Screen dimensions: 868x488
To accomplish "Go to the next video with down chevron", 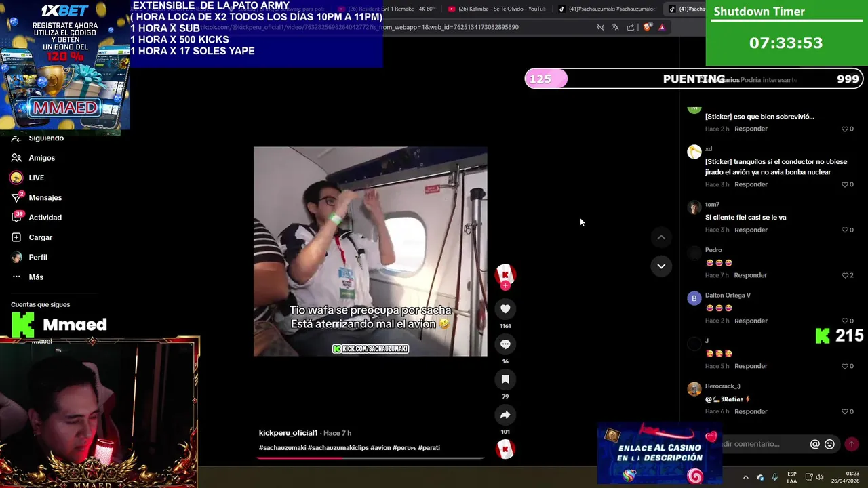I will pos(661,266).
